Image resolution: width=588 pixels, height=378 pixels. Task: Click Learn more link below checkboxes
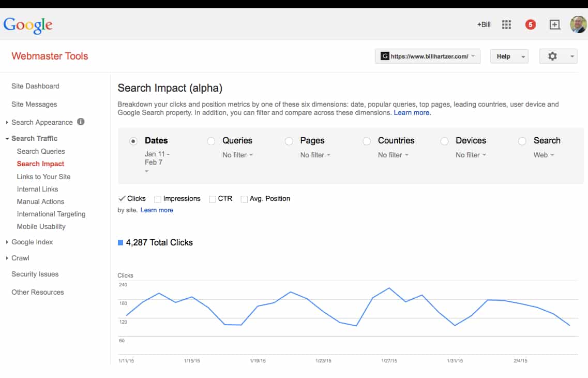(x=157, y=210)
